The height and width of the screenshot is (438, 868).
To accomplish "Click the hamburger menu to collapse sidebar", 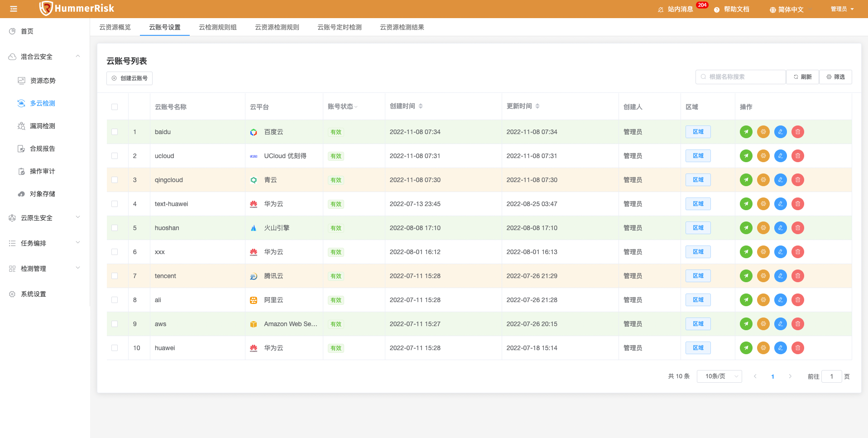I will pos(13,8).
